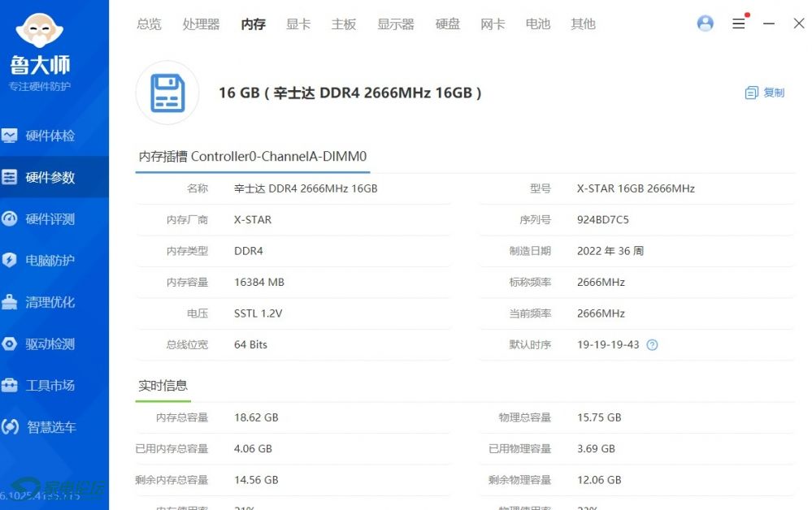Select 硬件参数 in the sidebar

pyautogui.click(x=54, y=177)
